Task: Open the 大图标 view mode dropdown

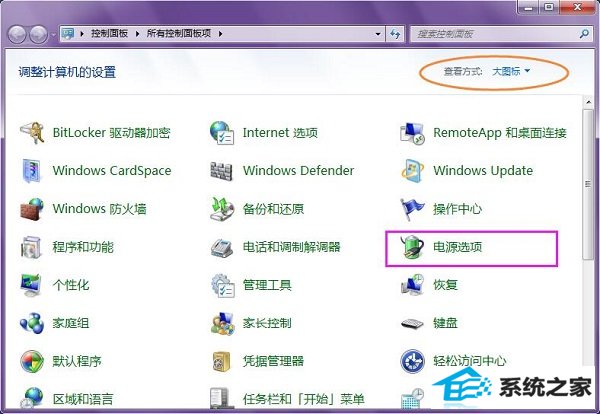Action: tap(511, 71)
